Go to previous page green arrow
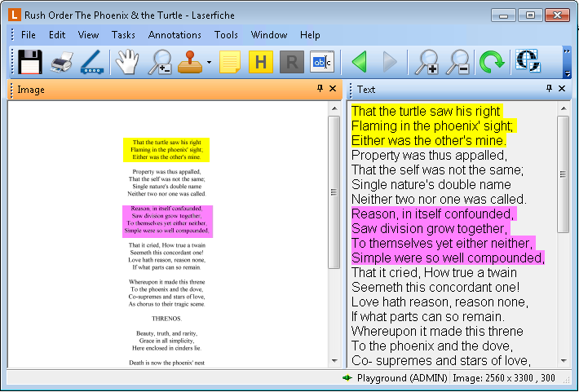Image resolution: width=579 pixels, height=392 pixels. [x=359, y=62]
